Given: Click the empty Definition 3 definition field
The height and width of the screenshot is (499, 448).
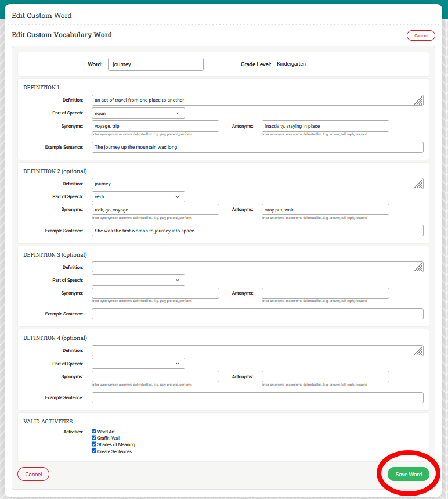Looking at the screenshot, I should pyautogui.click(x=253, y=267).
